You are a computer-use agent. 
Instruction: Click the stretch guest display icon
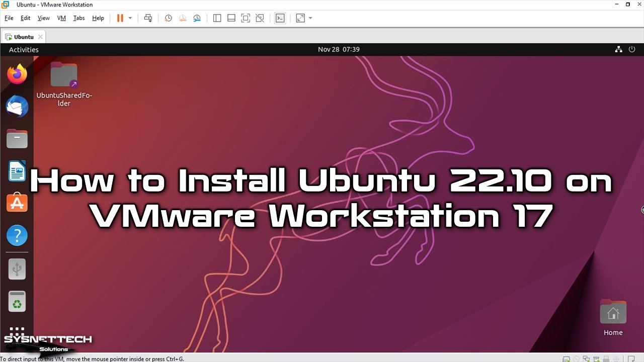pyautogui.click(x=300, y=18)
